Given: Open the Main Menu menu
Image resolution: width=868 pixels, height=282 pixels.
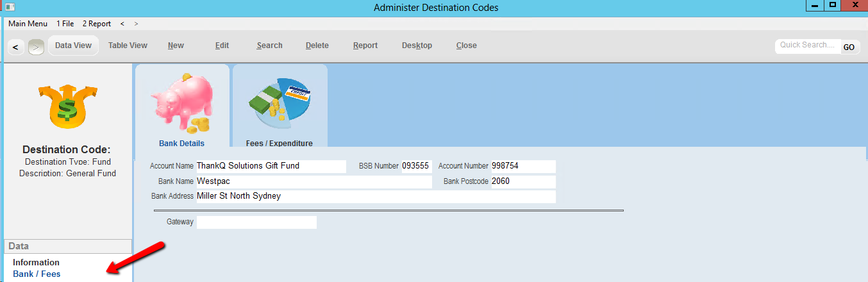Looking at the screenshot, I should tap(28, 24).
